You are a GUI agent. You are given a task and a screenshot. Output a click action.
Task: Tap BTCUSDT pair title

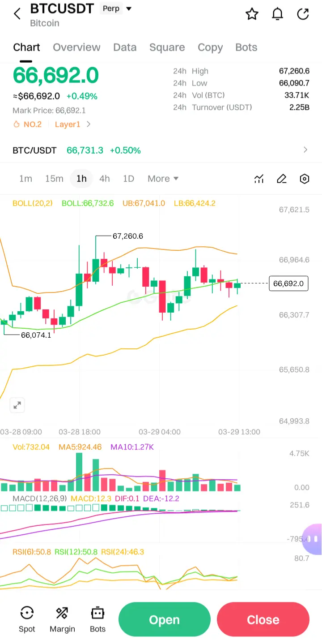coord(62,8)
